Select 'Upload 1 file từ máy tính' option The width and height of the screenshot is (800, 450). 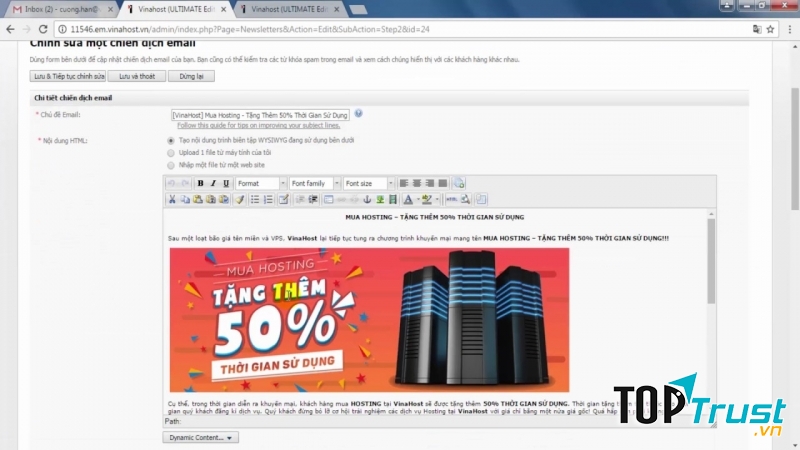[171, 153]
